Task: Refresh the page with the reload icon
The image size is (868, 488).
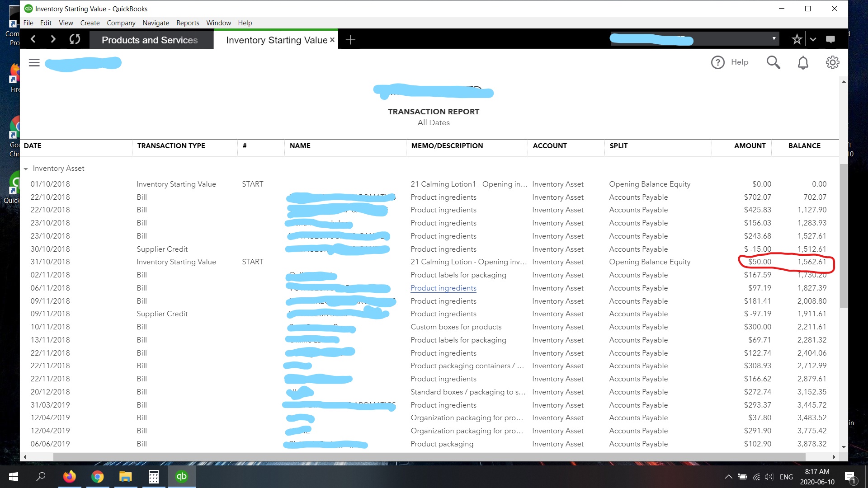Action: click(x=75, y=39)
